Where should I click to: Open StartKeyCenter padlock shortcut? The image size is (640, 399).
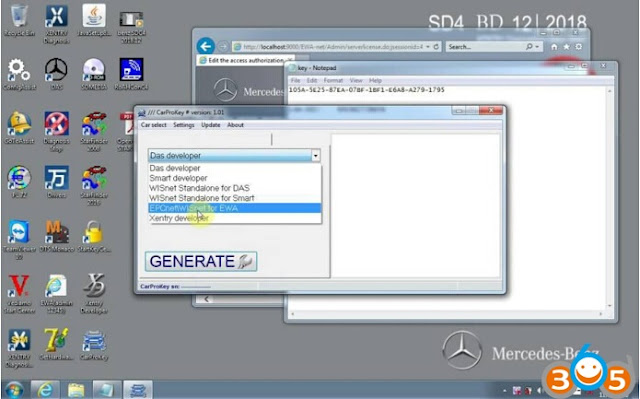click(x=94, y=236)
